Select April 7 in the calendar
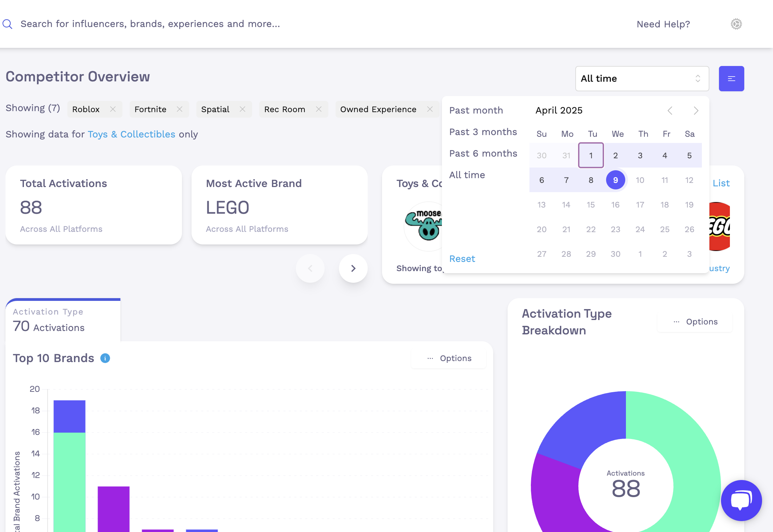Viewport: 773px width, 532px height. click(x=566, y=180)
